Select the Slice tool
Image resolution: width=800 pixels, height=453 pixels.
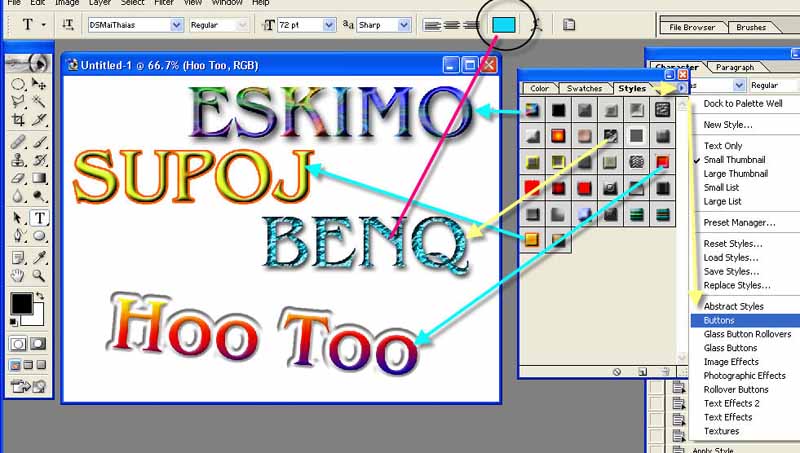coord(39,120)
